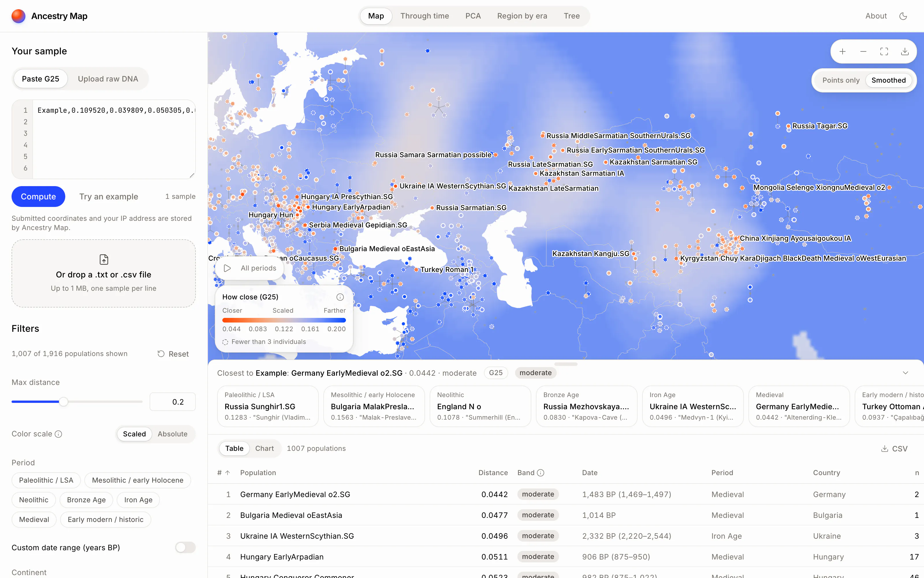Screen dimensions: 924x578
Task: Switch to Chart view
Action: tap(264, 449)
